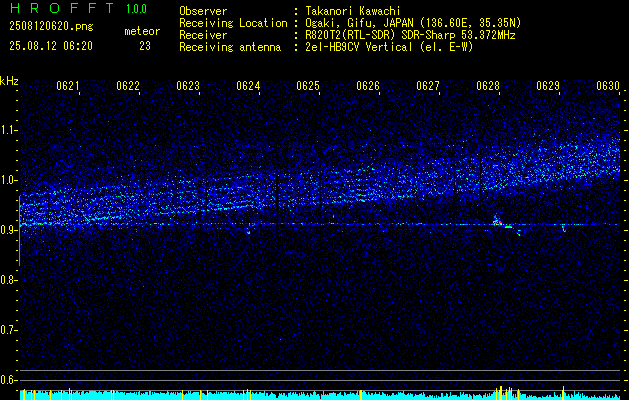Click the Receiving antenna field label
Screen dimensions: 629x400
pos(230,47)
